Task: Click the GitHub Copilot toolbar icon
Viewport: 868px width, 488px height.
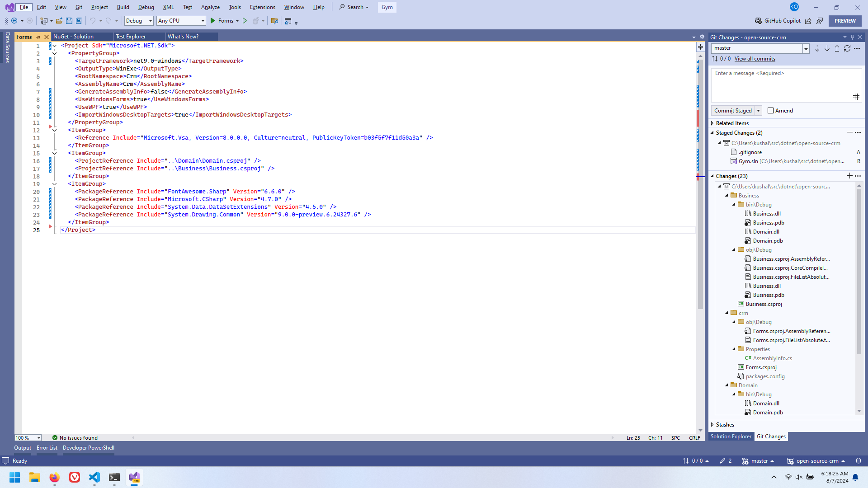Action: click(758, 21)
